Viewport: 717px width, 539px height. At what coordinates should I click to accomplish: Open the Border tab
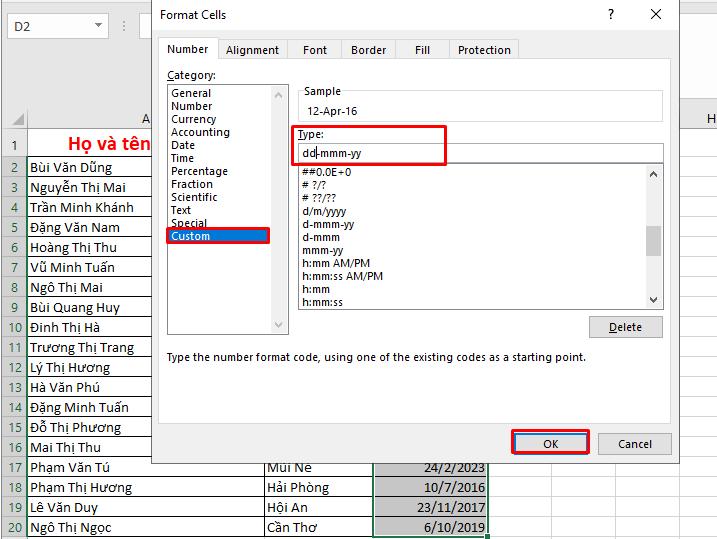pos(369,50)
